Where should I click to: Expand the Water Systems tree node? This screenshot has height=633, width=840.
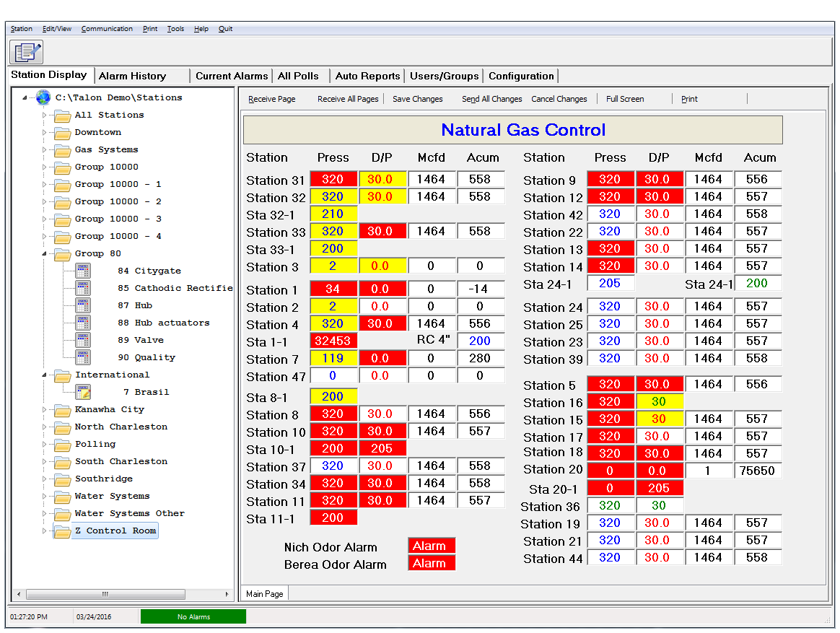[45, 497]
